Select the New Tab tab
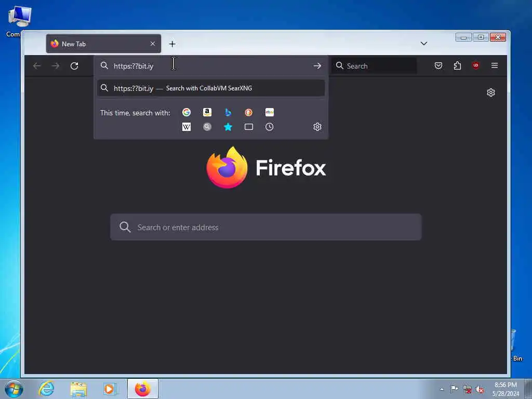Viewport: 532px width, 399px height. click(x=103, y=44)
